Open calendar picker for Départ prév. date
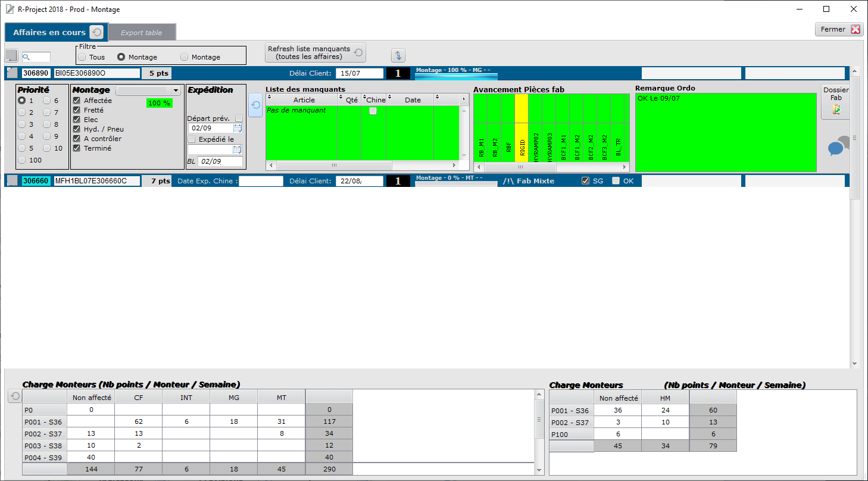The height and width of the screenshot is (481, 868). [x=238, y=128]
